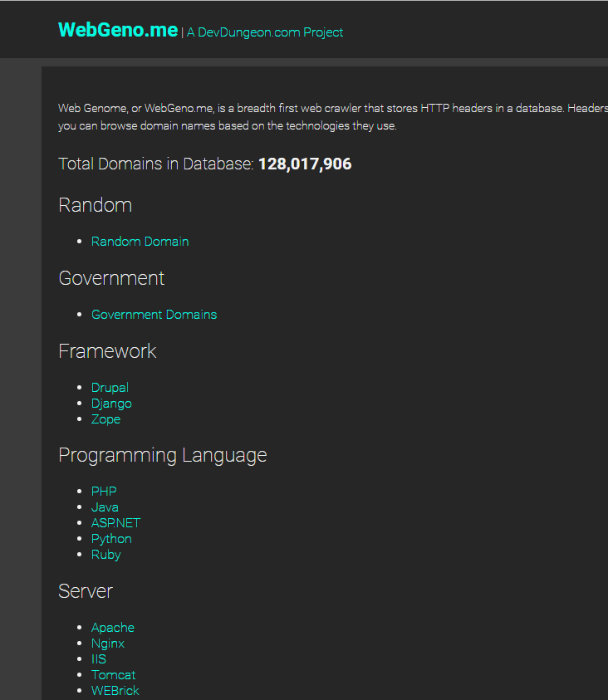
Task: Open the Random Domain link
Action: click(140, 242)
